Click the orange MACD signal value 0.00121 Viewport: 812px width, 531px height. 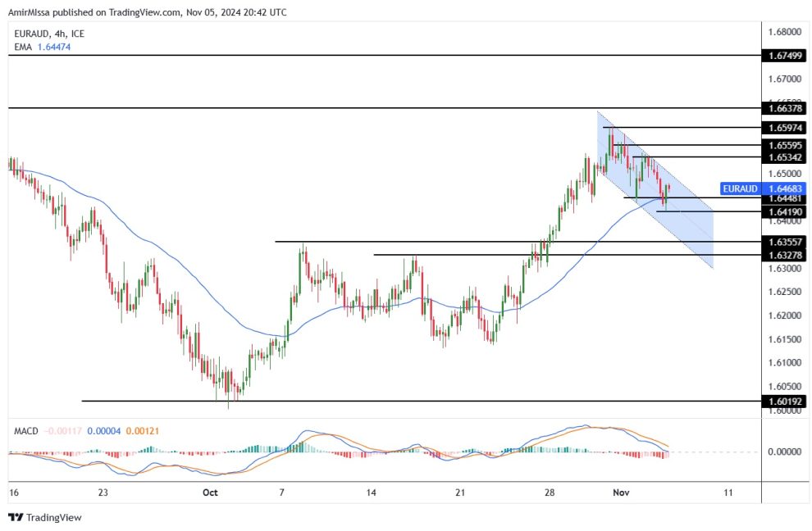click(143, 430)
